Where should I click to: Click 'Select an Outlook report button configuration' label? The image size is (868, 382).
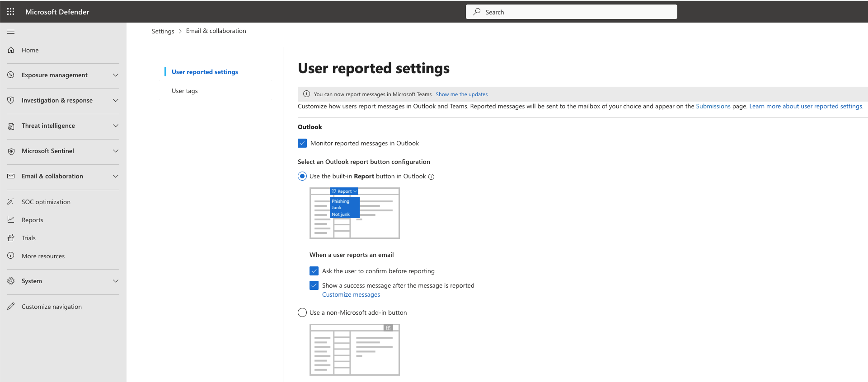coord(364,162)
